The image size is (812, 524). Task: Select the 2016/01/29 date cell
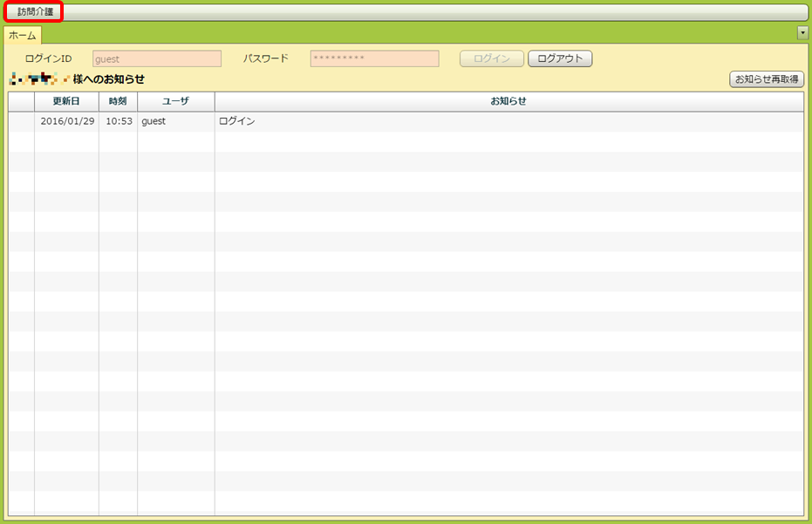pyautogui.click(x=67, y=121)
